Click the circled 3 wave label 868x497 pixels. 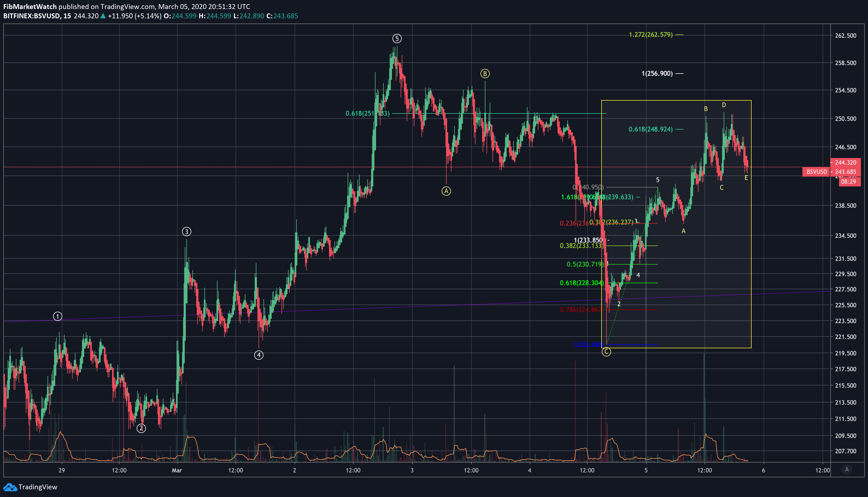click(x=187, y=232)
